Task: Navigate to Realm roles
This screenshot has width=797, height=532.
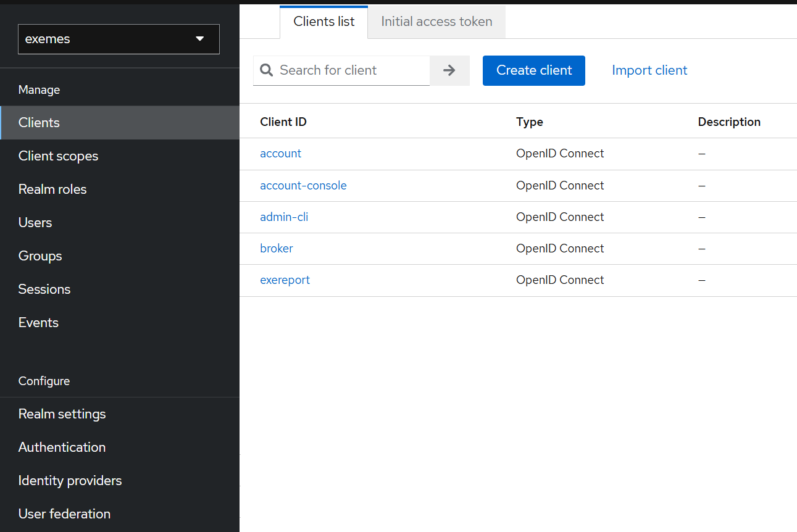Action: click(52, 189)
